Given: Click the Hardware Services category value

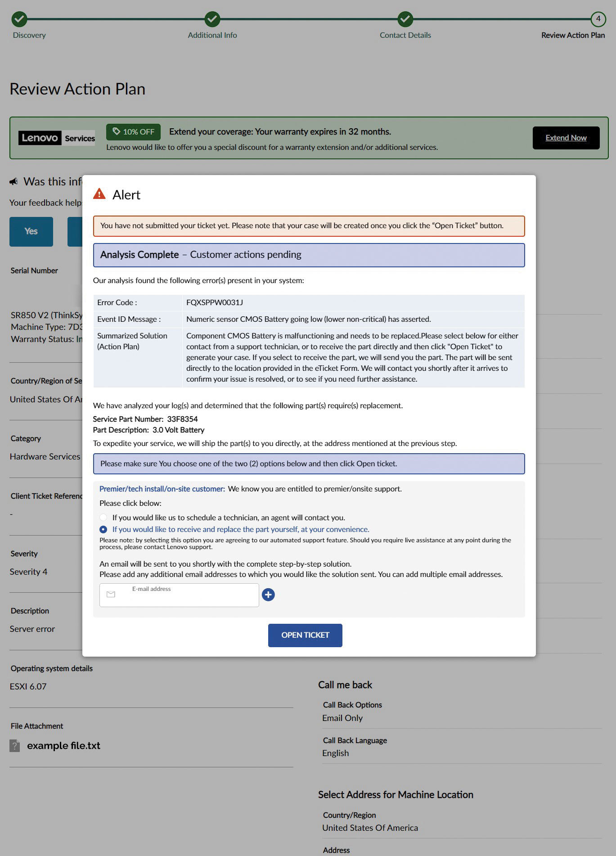Looking at the screenshot, I should click(45, 456).
